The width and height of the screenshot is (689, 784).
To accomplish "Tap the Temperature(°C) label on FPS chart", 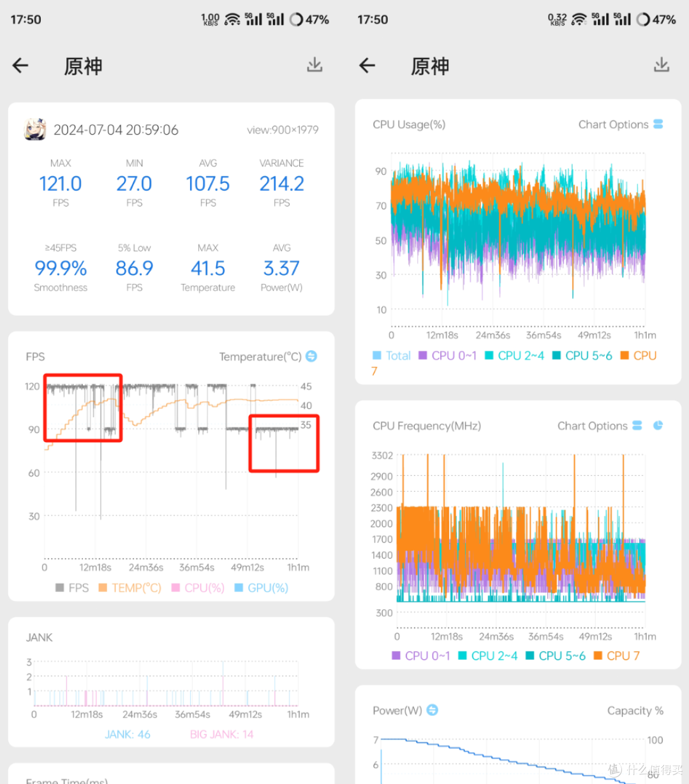I will 260,356.
